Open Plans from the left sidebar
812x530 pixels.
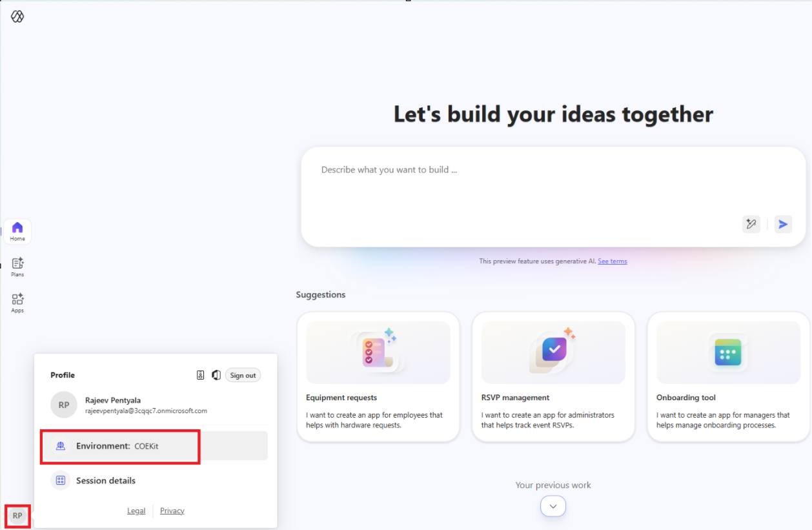pyautogui.click(x=17, y=267)
